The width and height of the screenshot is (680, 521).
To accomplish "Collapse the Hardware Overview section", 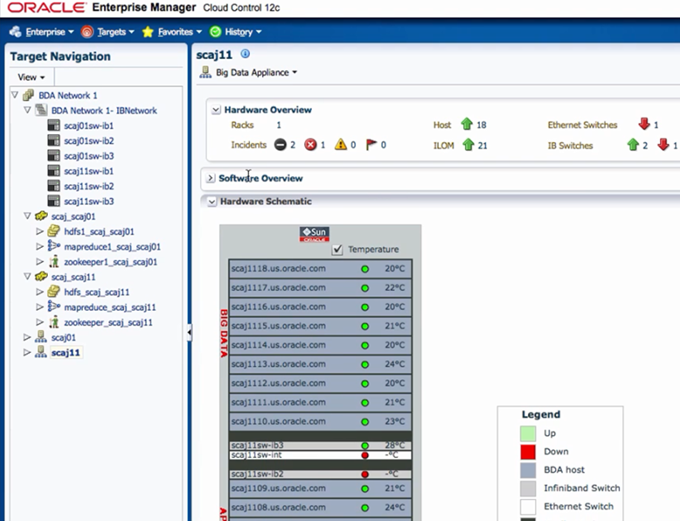I will pos(216,110).
